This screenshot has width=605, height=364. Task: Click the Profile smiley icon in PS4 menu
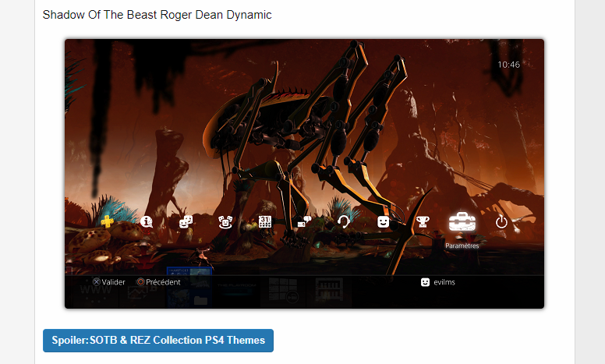pyautogui.click(x=383, y=221)
